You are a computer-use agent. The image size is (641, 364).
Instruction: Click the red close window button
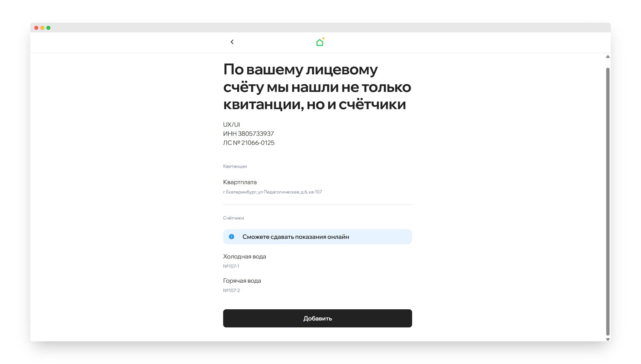pyautogui.click(x=36, y=28)
